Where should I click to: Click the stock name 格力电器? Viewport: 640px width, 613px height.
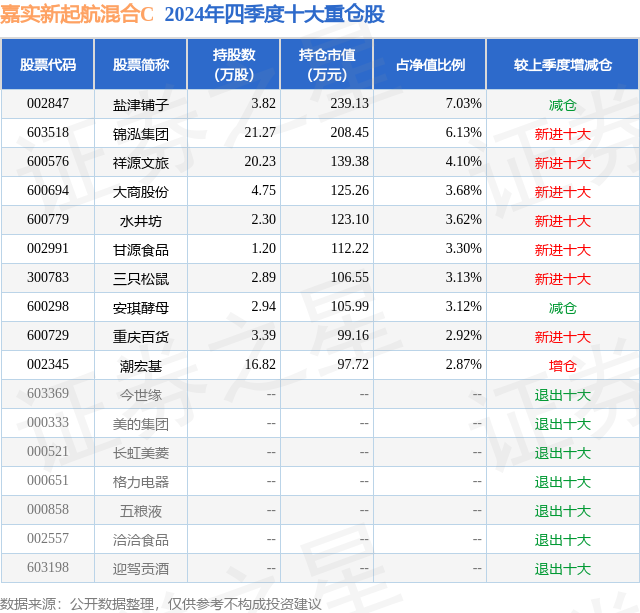click(141, 482)
